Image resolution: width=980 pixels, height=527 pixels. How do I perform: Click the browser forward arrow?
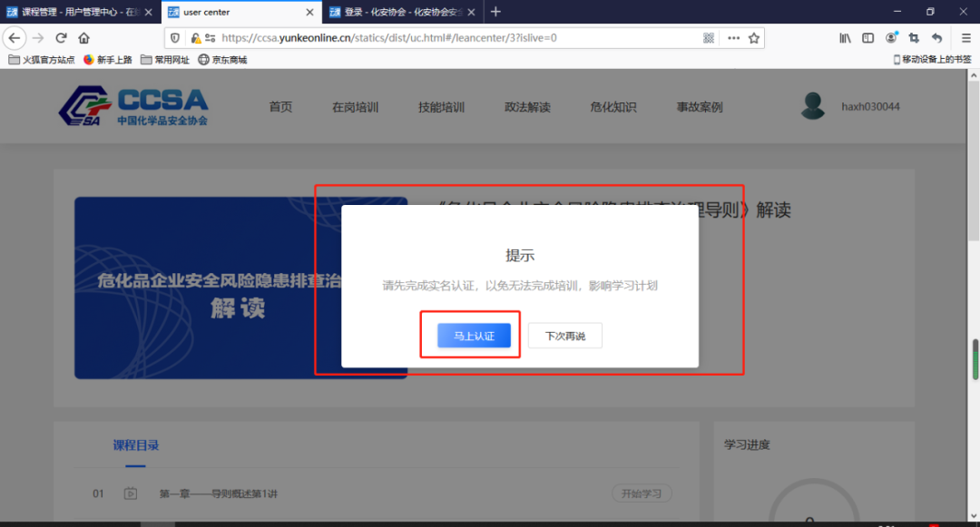[38, 38]
